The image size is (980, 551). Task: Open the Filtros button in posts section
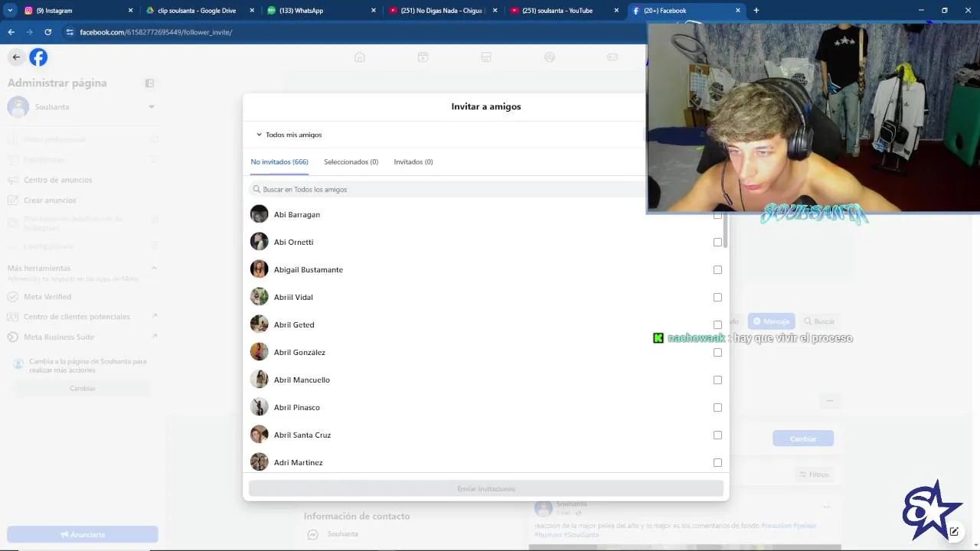(813, 474)
